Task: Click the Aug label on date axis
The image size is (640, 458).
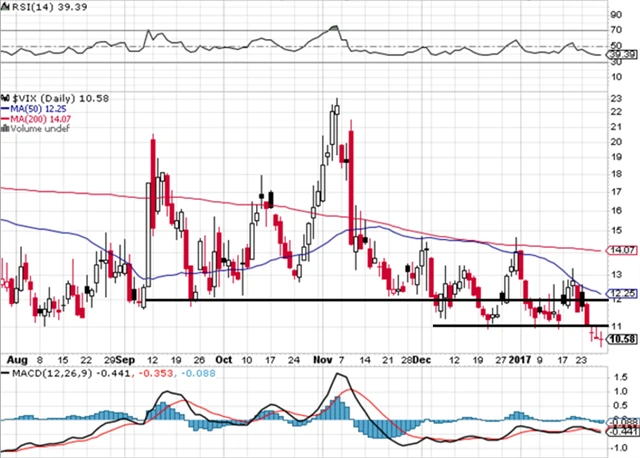Action: click(x=14, y=357)
